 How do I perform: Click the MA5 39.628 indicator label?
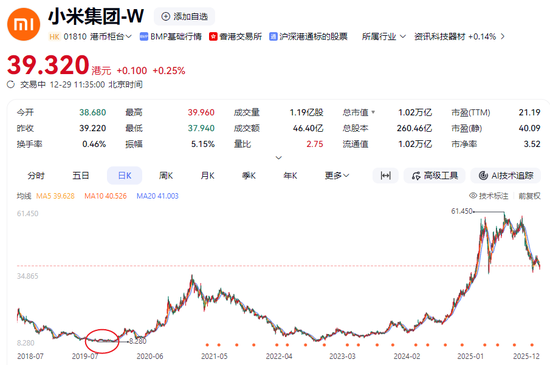pos(55,196)
